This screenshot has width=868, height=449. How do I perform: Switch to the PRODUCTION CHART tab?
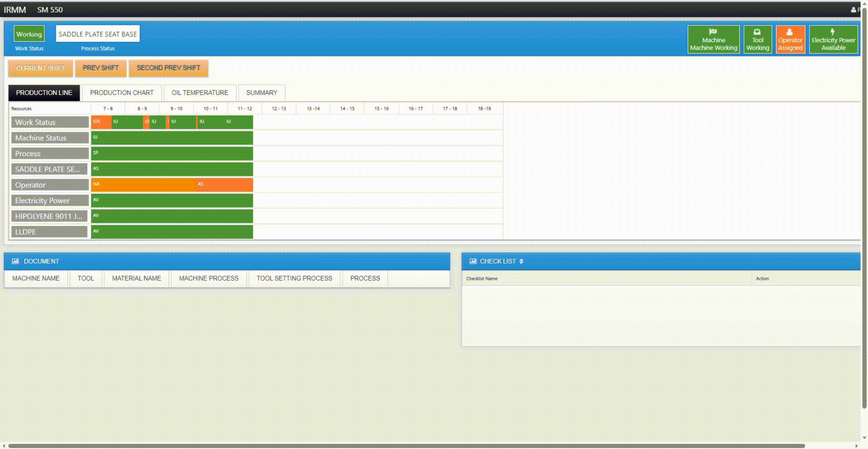[122, 93]
